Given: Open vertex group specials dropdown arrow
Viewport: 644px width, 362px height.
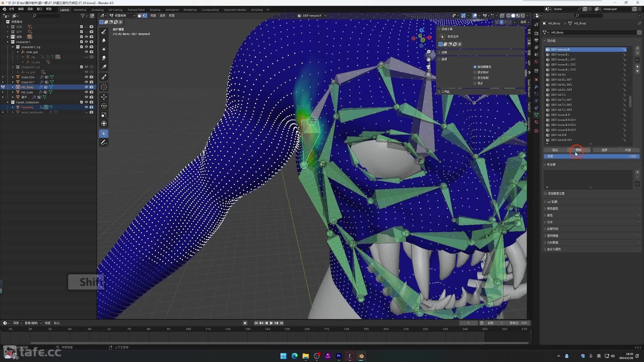Looking at the screenshot, I should tap(637, 60).
